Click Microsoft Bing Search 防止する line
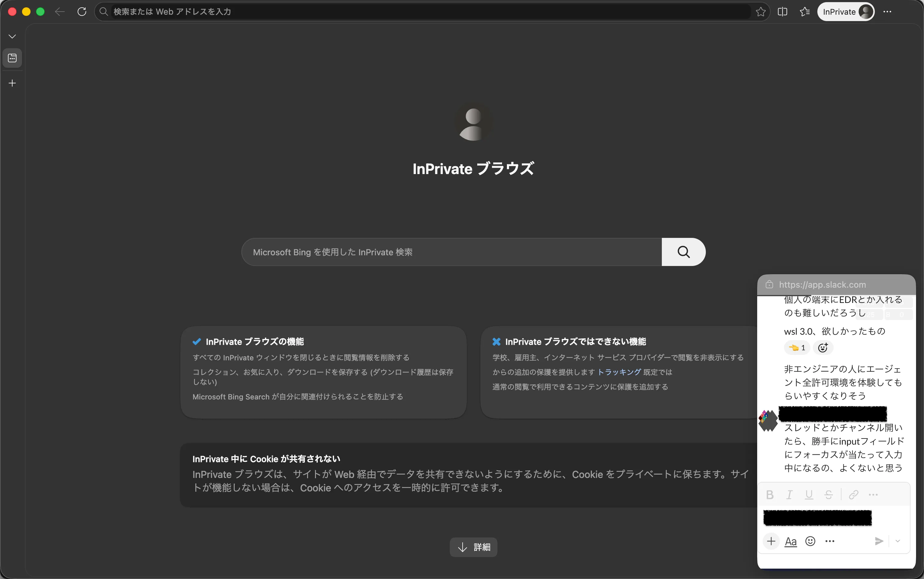 point(298,397)
